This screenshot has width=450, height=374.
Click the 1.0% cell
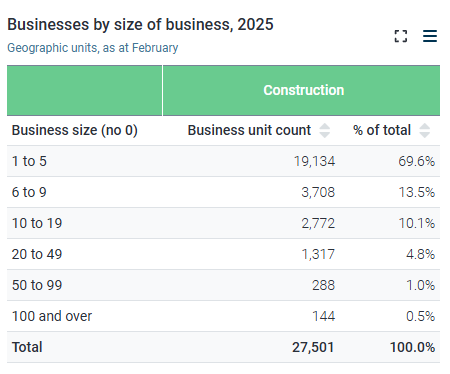(420, 285)
